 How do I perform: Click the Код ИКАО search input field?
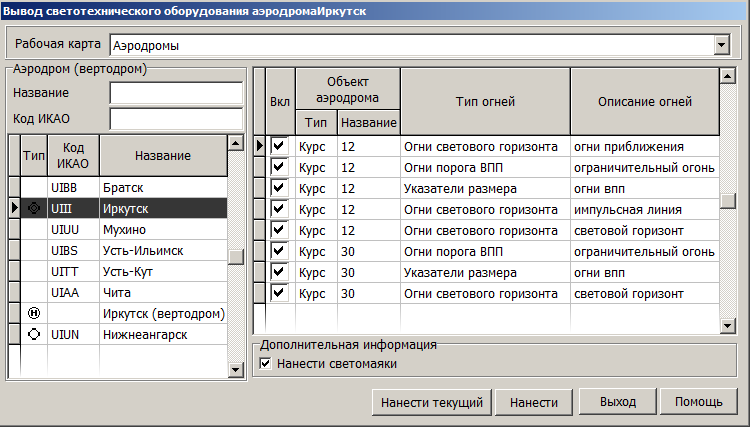[176, 119]
